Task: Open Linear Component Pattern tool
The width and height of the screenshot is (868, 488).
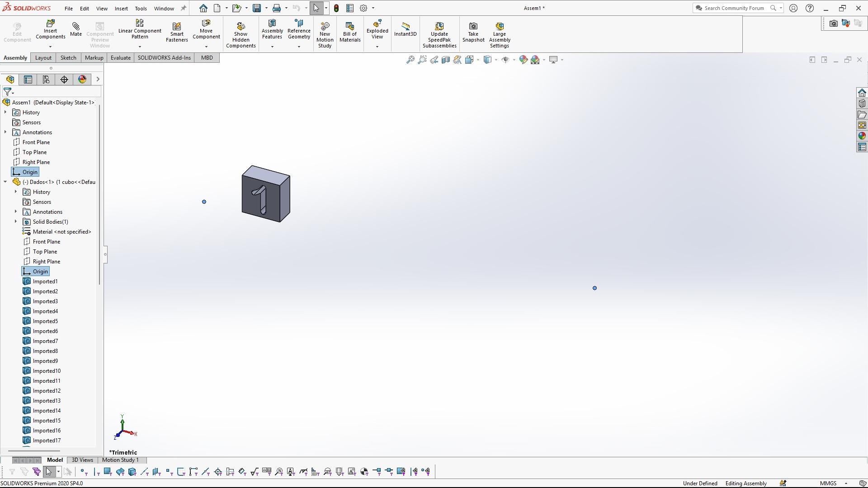Action: tap(140, 29)
